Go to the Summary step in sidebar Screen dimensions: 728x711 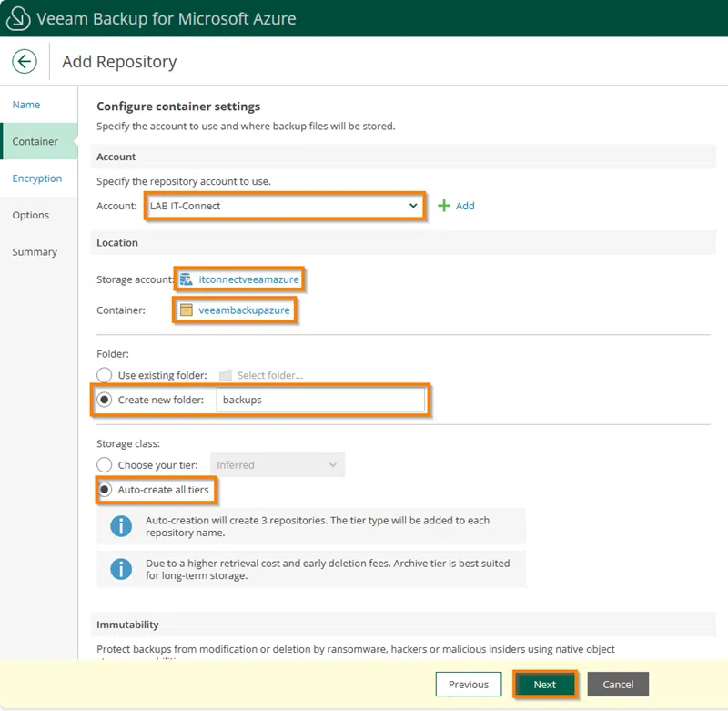35,252
